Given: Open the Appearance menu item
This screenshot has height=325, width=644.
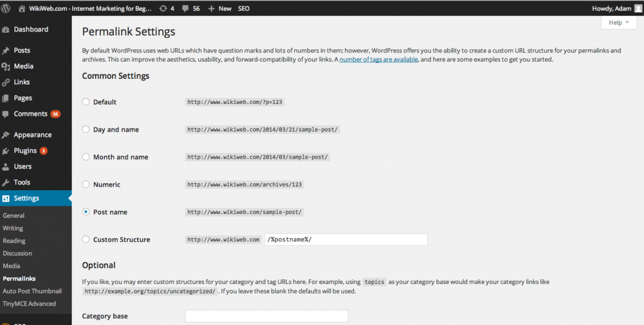Looking at the screenshot, I should (33, 135).
